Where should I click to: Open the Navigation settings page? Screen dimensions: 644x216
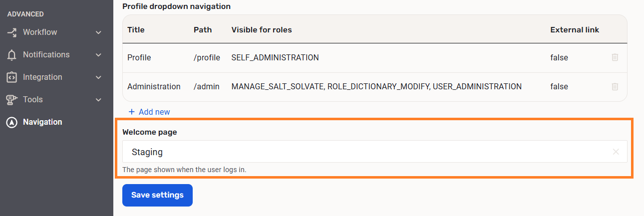(x=42, y=122)
